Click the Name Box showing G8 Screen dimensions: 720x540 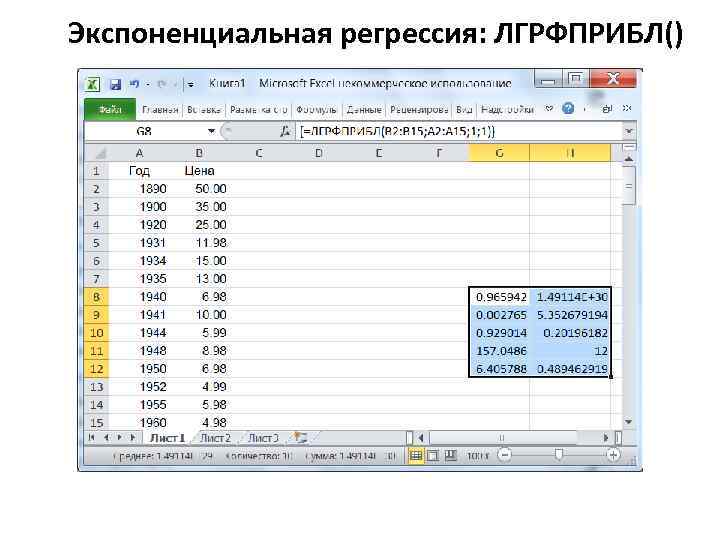click(x=145, y=131)
